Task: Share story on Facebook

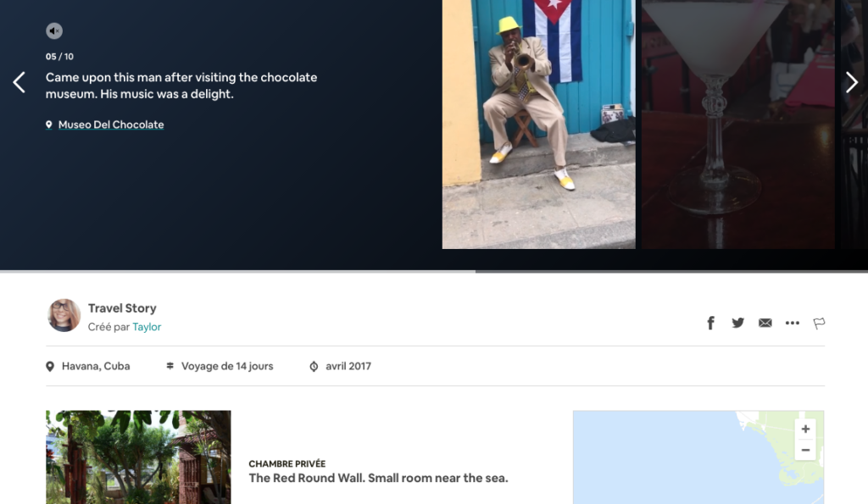Action: 711,323
